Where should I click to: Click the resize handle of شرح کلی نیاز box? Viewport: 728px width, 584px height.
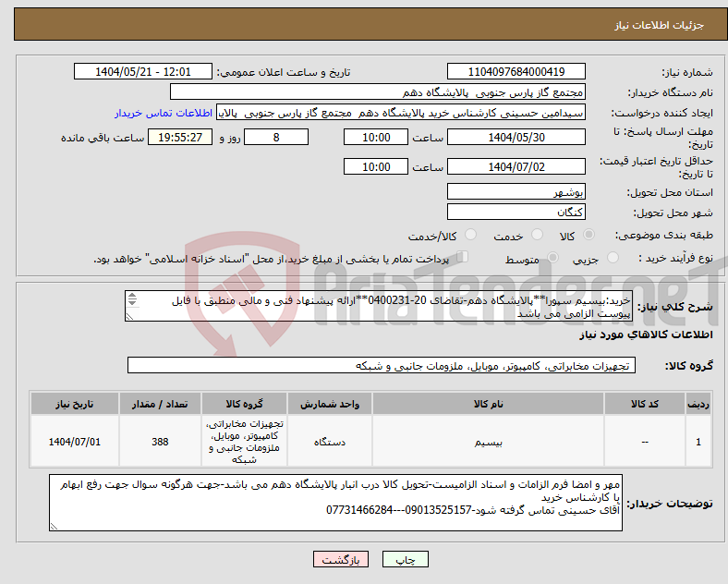pos(129,317)
